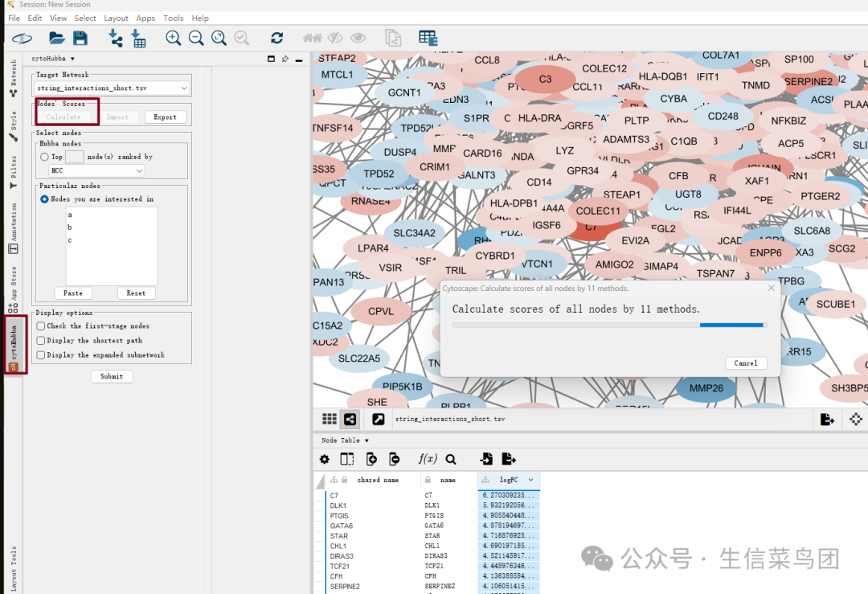
Task: Expand the Target Network dropdown
Action: (184, 88)
